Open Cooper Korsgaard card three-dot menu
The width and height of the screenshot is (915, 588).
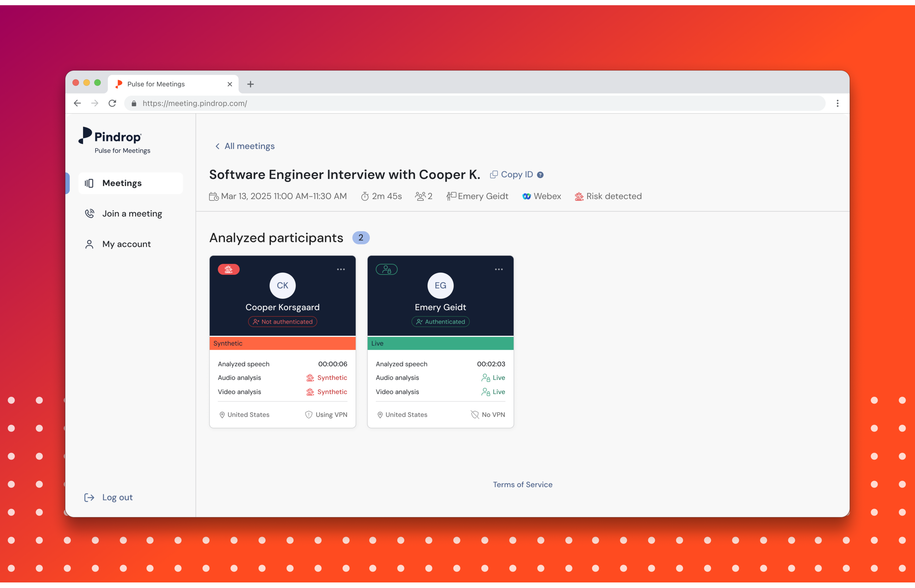341,269
